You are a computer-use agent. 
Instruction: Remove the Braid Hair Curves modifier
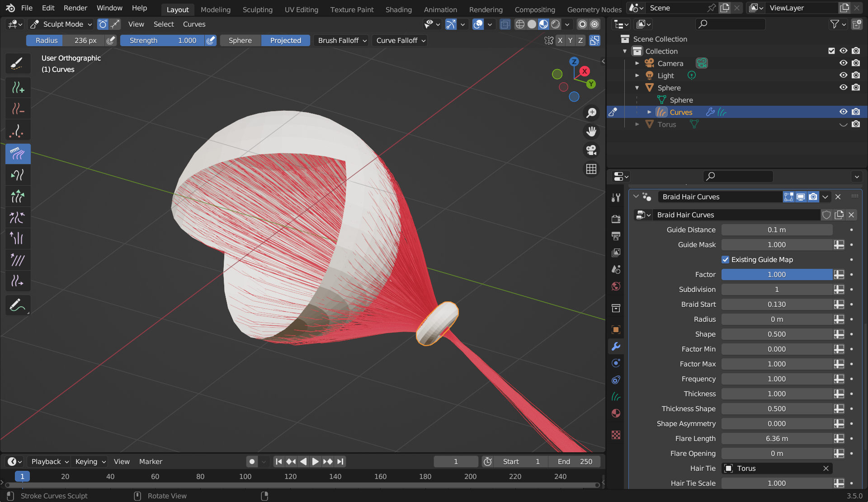click(x=838, y=197)
